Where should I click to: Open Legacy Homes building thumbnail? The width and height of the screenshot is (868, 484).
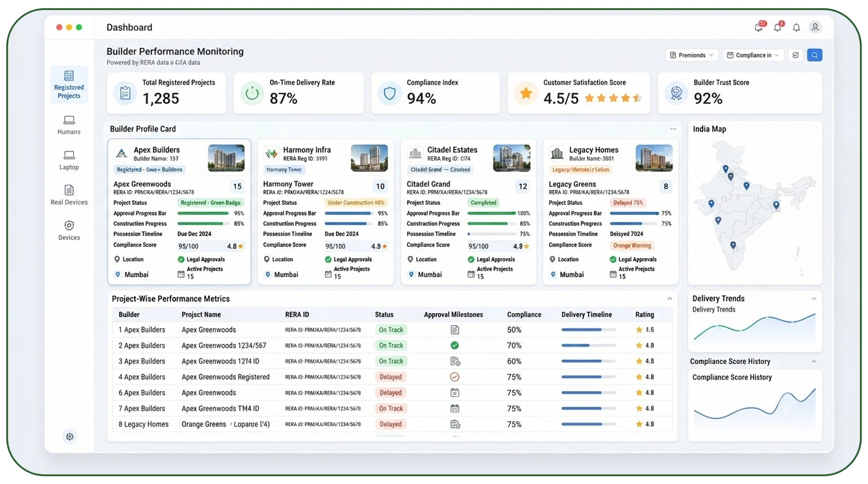click(x=654, y=158)
